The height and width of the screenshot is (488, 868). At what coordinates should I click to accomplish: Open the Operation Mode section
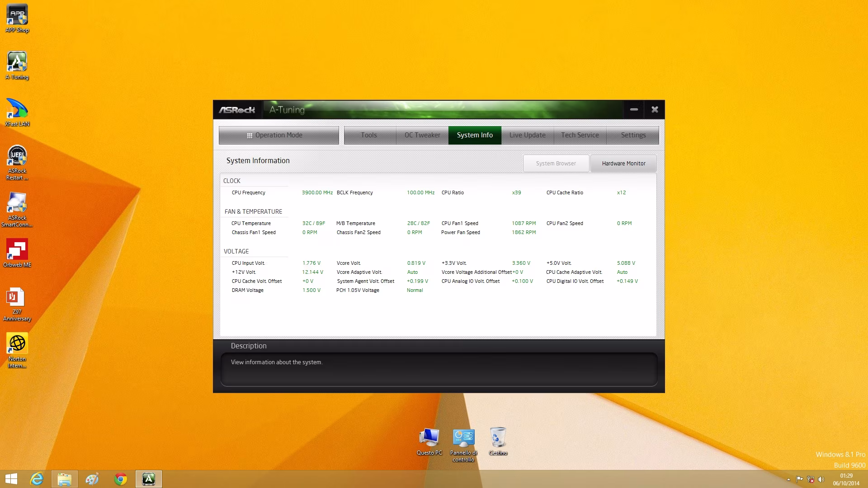(278, 135)
